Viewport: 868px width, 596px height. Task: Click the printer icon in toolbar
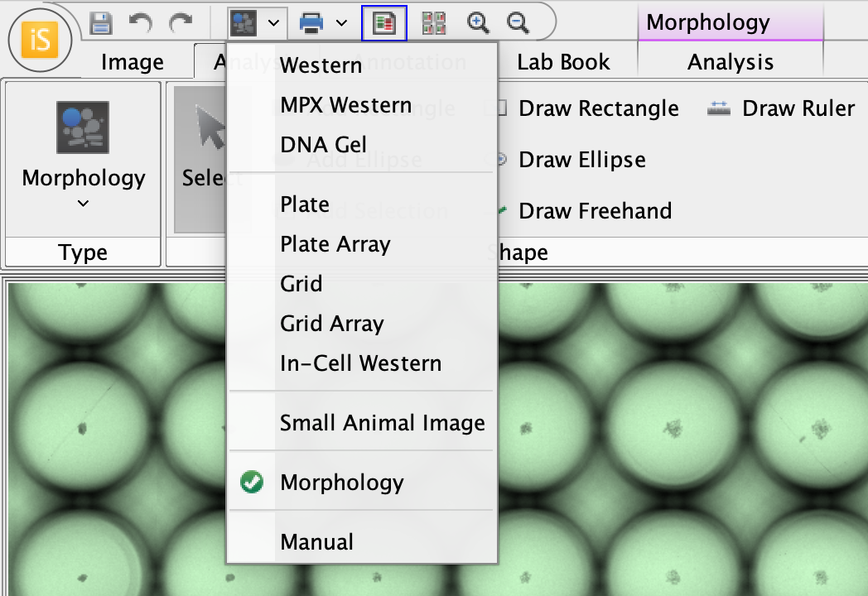pyautogui.click(x=311, y=23)
